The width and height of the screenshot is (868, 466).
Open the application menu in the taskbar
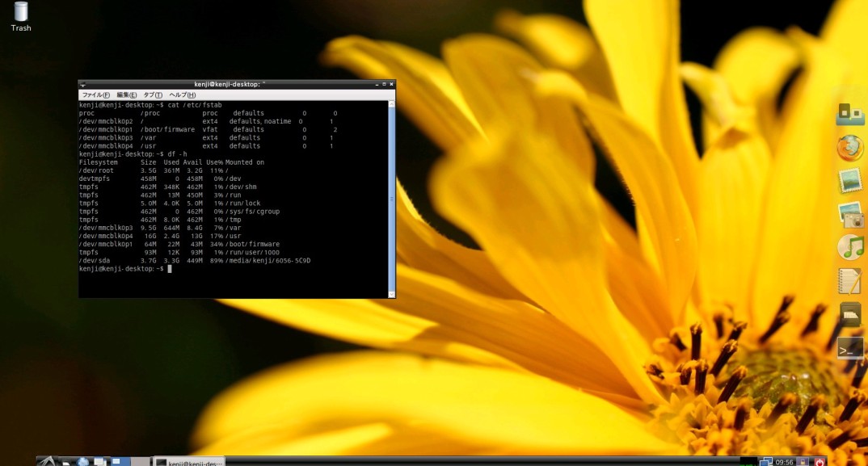pyautogui.click(x=47, y=461)
